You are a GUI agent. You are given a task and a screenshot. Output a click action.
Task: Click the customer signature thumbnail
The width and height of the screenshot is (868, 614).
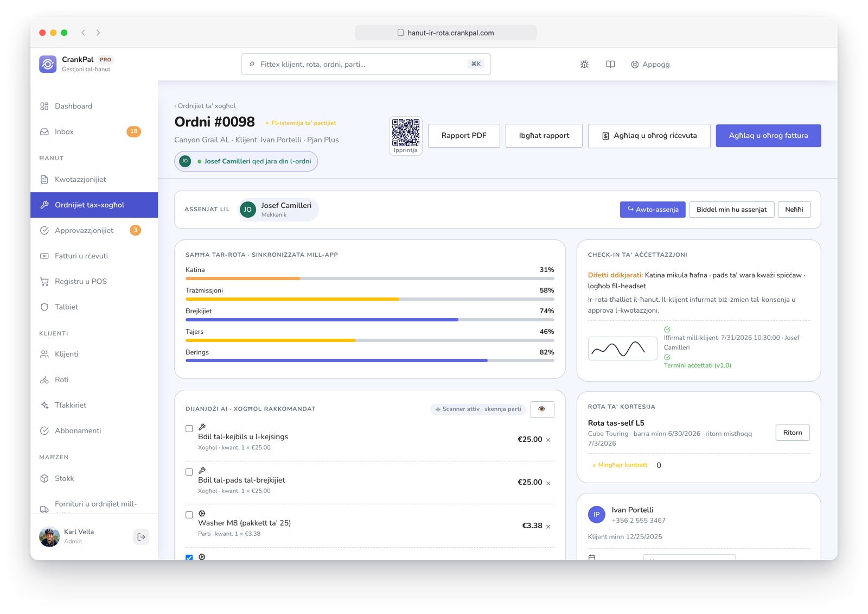(x=622, y=349)
